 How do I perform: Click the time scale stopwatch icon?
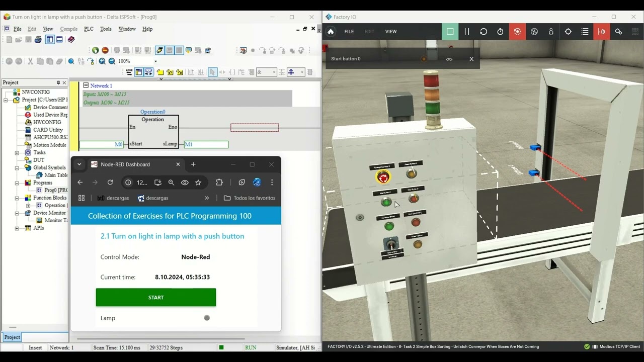500,32
